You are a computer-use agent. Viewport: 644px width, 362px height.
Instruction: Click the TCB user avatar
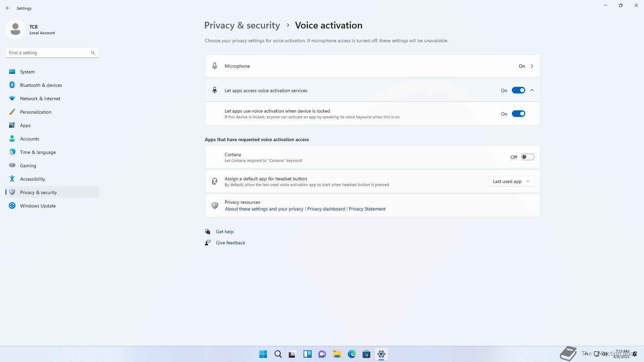coord(15,29)
